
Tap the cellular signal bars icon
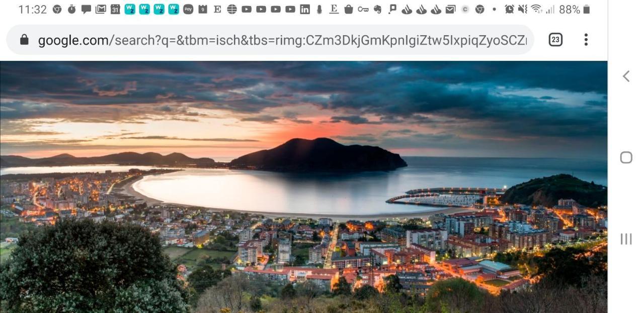tap(550, 10)
